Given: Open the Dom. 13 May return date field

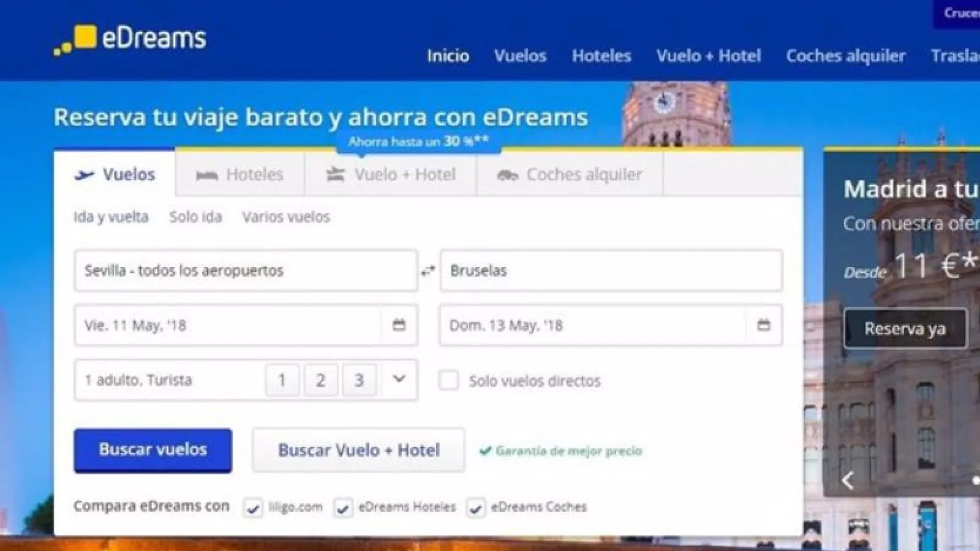Looking at the screenshot, I should click(591, 325).
